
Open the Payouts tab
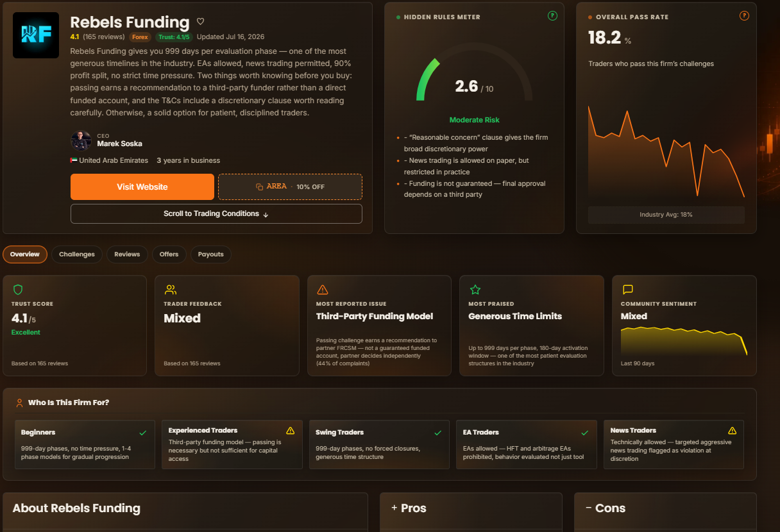[211, 254]
